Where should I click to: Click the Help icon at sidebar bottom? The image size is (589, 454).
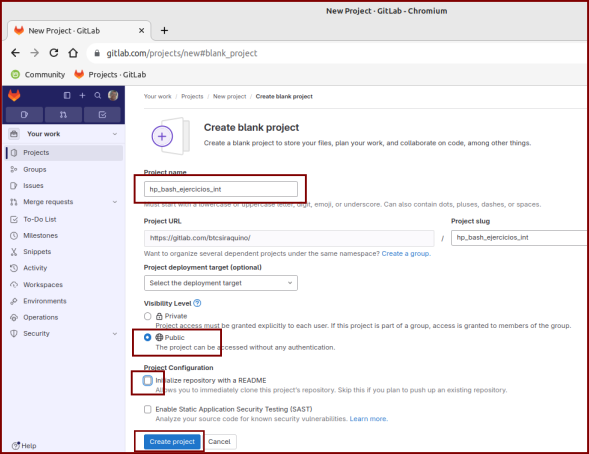pyautogui.click(x=16, y=446)
